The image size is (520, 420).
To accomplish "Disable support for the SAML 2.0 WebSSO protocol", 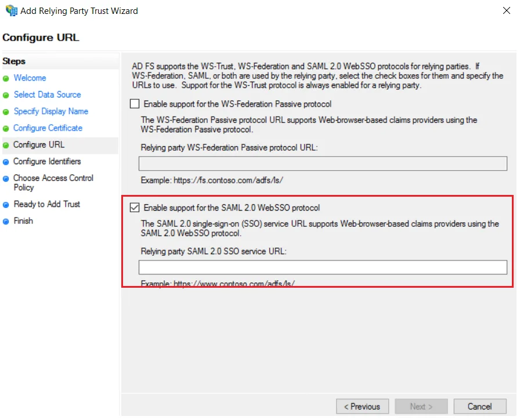I will coord(135,207).
